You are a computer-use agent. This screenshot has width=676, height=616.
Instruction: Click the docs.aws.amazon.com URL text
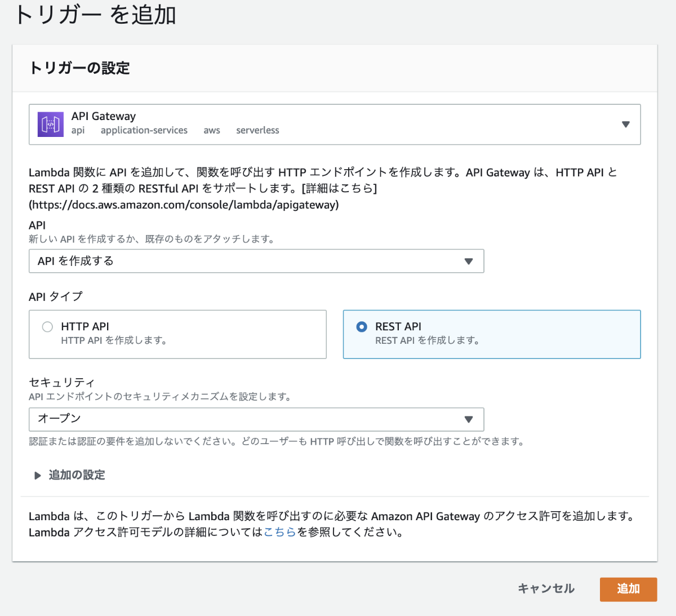pyautogui.click(x=184, y=205)
